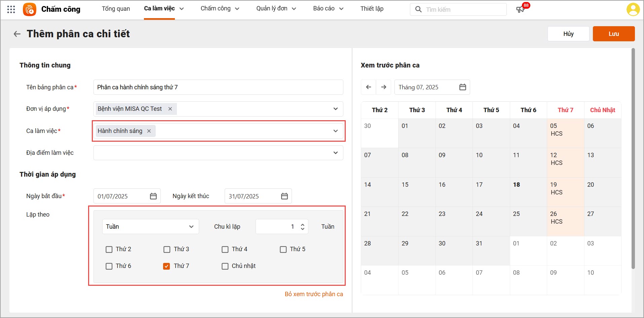Uncheck the Thứ 7 checkbox
The width and height of the screenshot is (644, 318).
point(166,266)
